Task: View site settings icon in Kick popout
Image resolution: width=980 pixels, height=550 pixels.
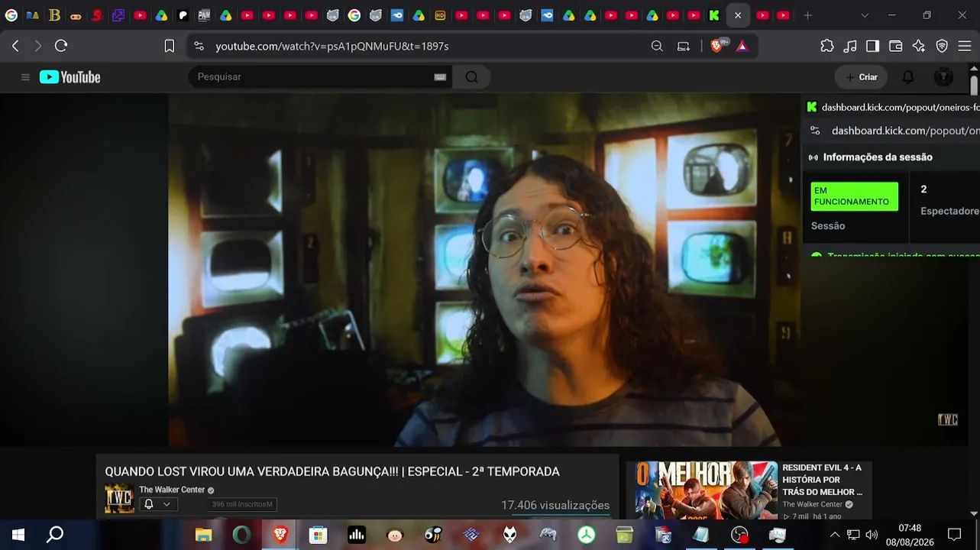Action: 815,131
